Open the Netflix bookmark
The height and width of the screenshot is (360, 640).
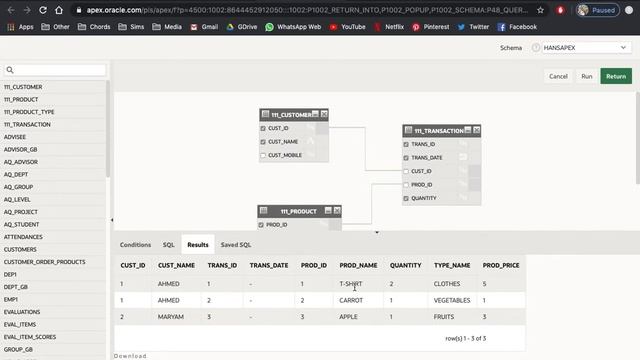(389, 27)
